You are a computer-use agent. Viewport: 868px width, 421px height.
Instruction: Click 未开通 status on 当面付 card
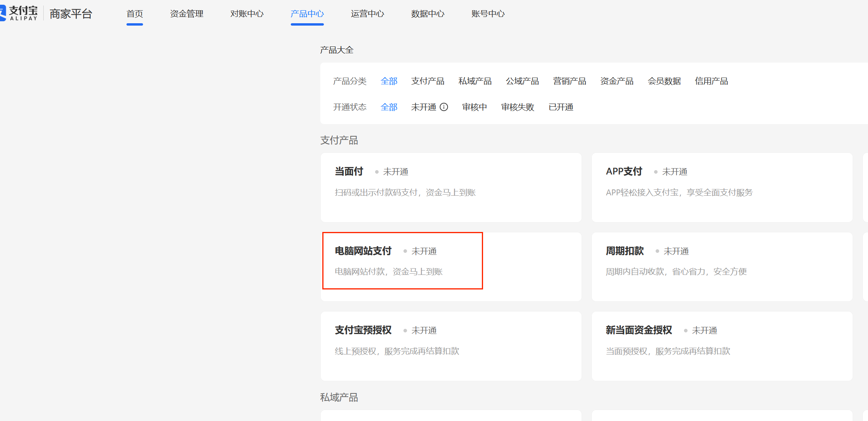click(396, 172)
